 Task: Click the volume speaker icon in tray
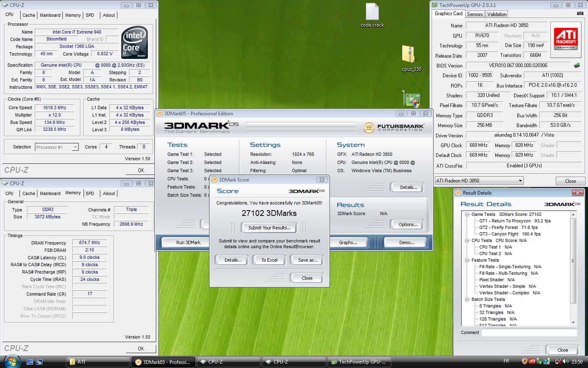point(566,361)
